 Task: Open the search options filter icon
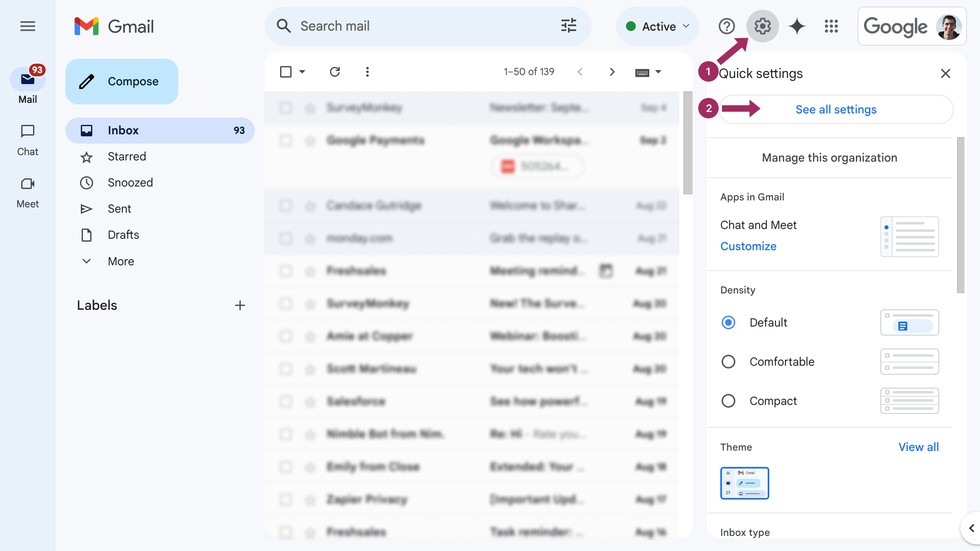click(568, 26)
